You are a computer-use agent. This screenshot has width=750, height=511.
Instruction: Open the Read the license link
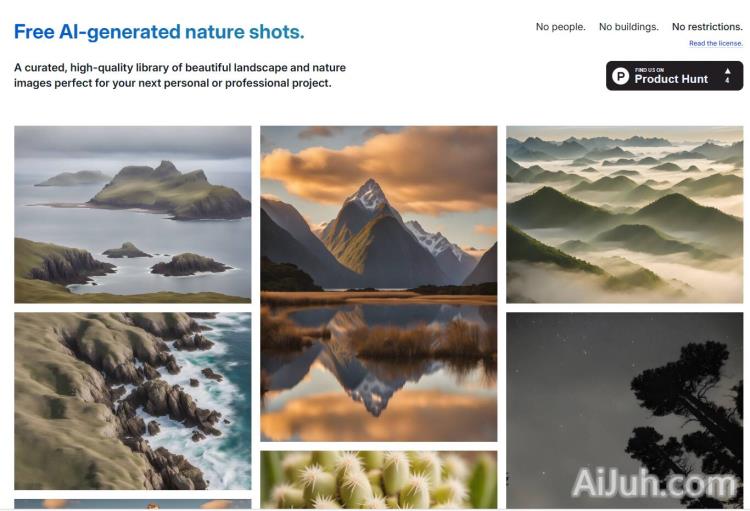(716, 43)
